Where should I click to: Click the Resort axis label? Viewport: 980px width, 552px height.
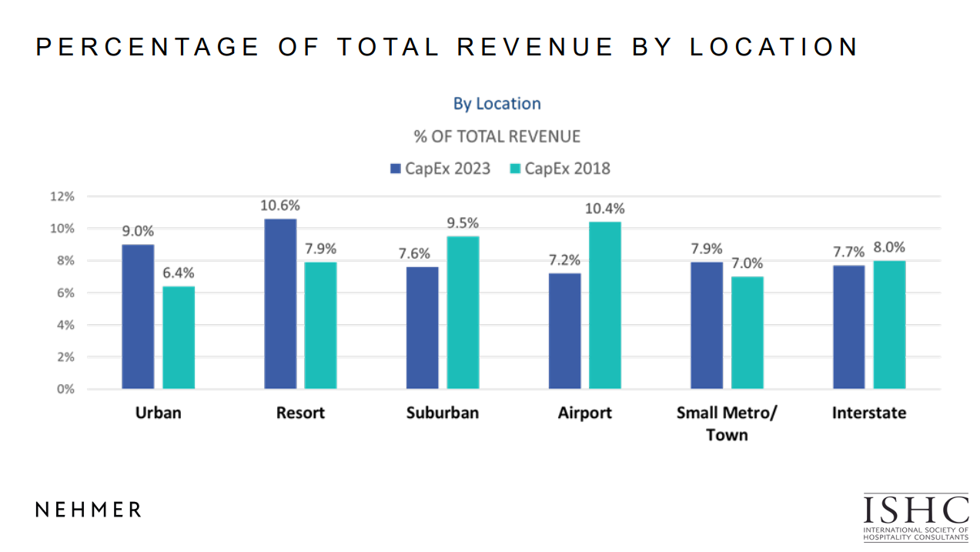click(300, 413)
